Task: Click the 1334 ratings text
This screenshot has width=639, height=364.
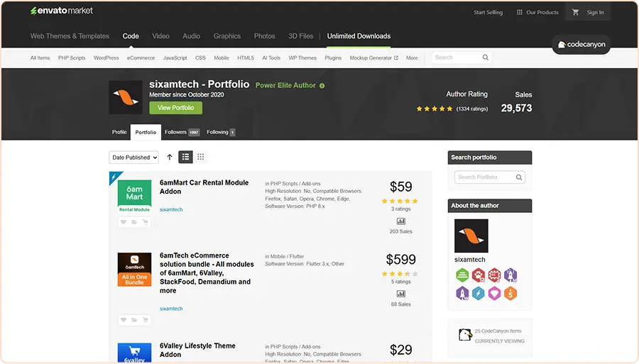Action: [472, 109]
